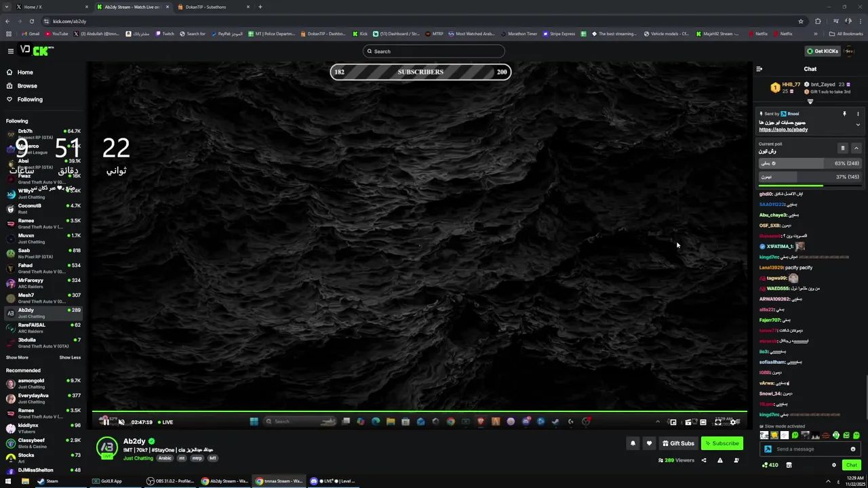Toggle follow heart for Ab2dy
868x488 pixels.
(649, 443)
